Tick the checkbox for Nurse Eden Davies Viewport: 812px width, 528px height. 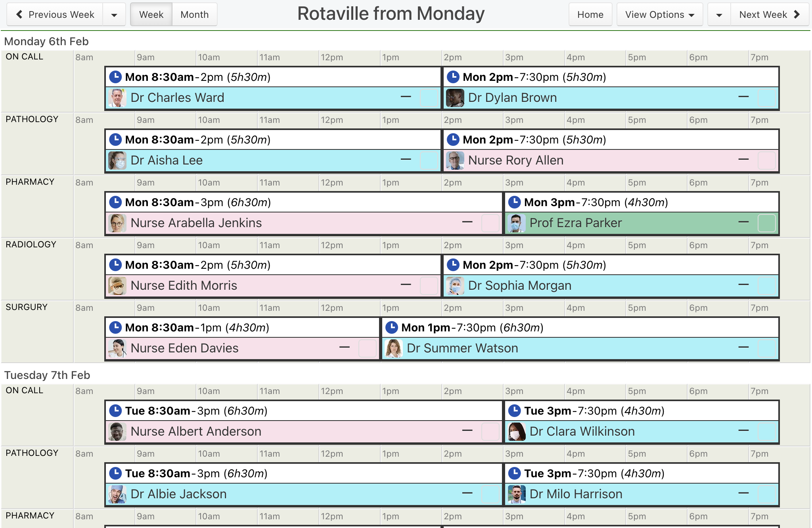367,348
